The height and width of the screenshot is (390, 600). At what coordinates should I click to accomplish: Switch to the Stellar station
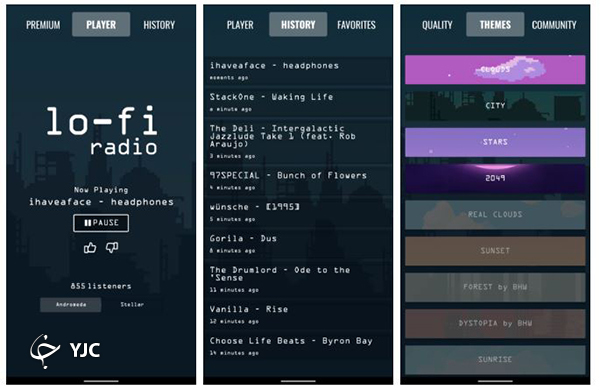coord(132,305)
